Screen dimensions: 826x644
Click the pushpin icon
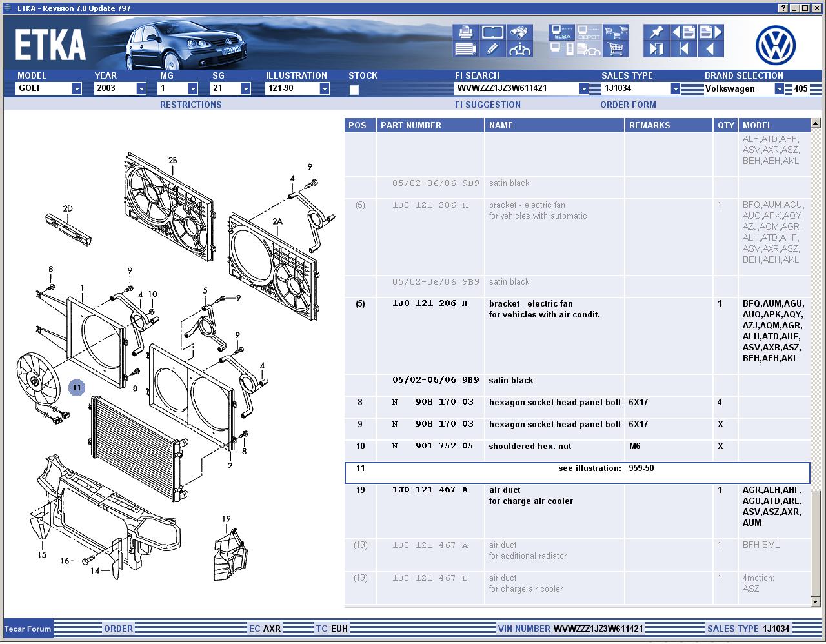(656, 32)
